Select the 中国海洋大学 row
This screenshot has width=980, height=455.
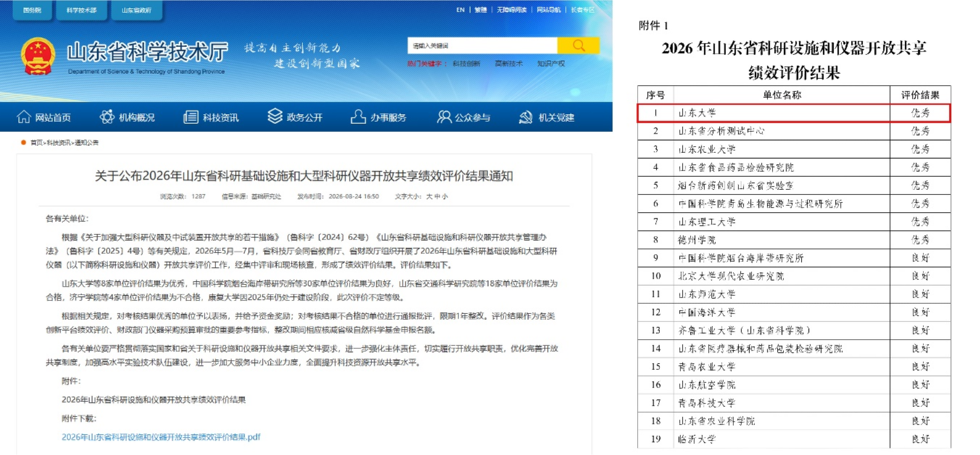(794, 313)
